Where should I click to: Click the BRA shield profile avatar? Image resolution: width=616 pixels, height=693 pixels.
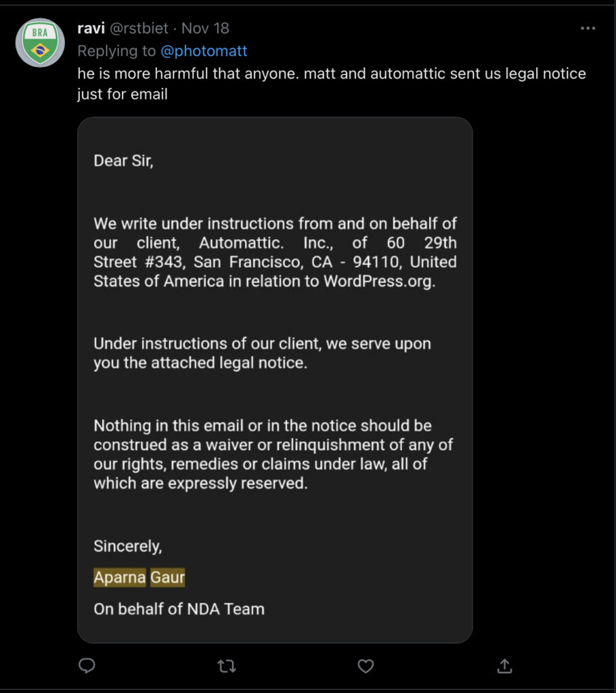pyautogui.click(x=40, y=43)
